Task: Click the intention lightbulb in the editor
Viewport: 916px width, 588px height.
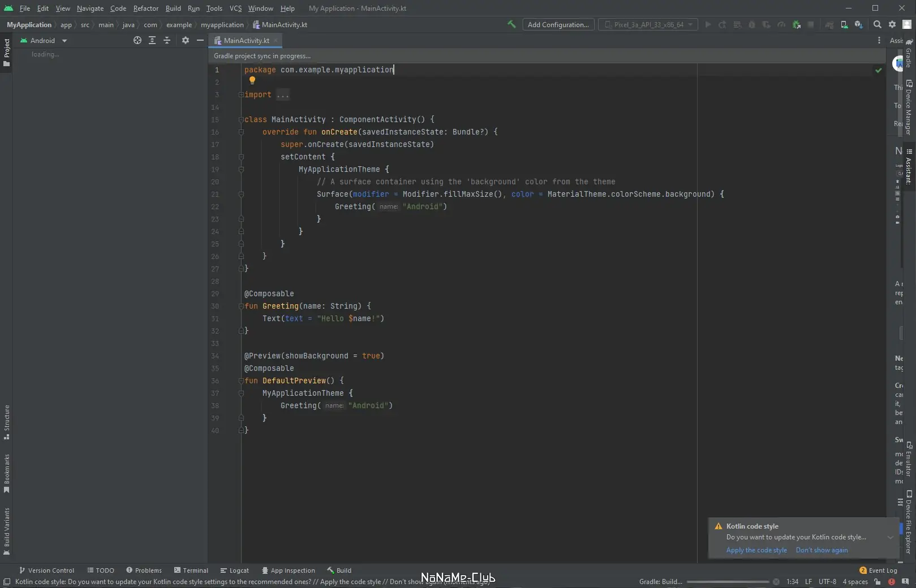Action: [252, 80]
